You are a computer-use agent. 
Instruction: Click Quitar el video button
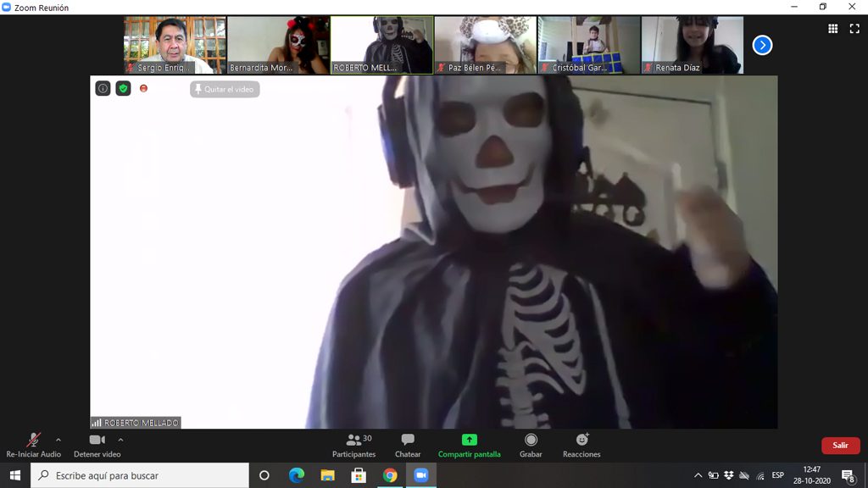(225, 89)
